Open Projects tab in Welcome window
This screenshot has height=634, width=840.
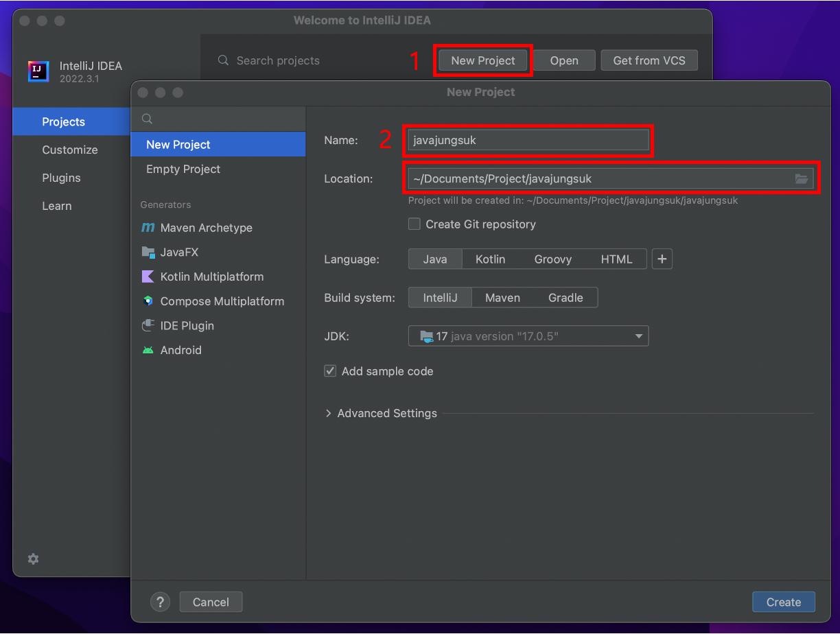[x=72, y=121]
